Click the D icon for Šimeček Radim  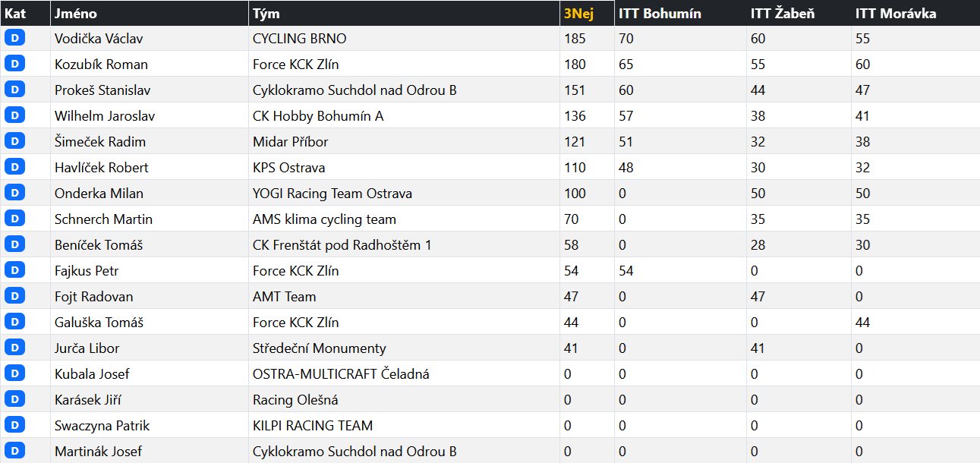tap(14, 141)
